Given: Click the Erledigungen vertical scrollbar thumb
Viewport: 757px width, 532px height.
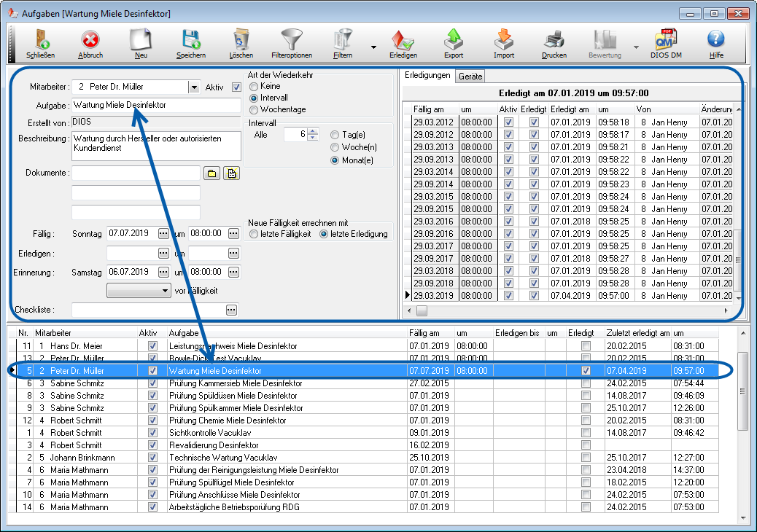Looking at the screenshot, I should point(738,259).
